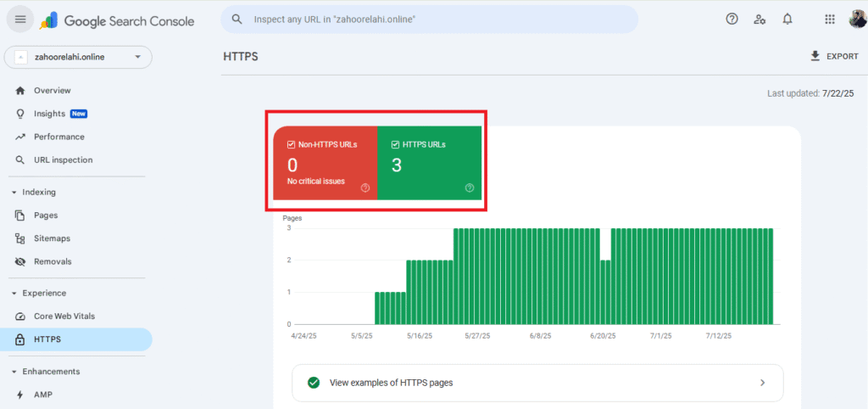Click the Overview home icon
The height and width of the screenshot is (409, 868).
20,90
